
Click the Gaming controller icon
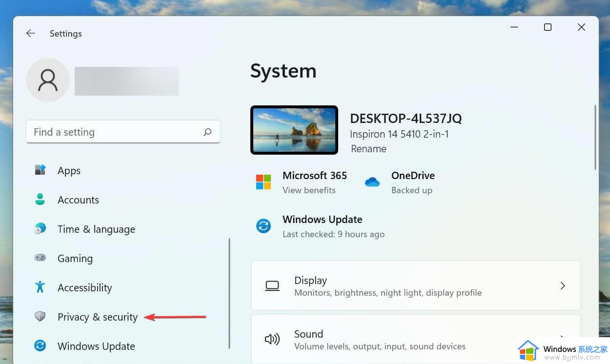(40, 258)
